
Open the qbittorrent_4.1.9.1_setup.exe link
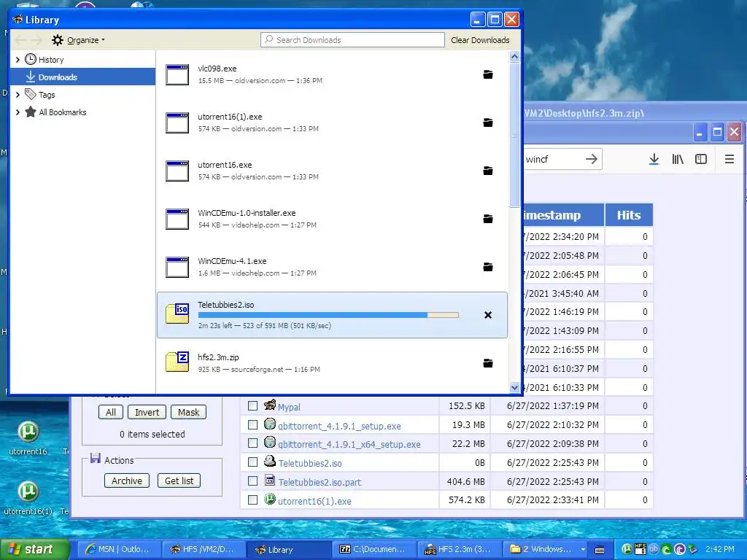[339, 426]
